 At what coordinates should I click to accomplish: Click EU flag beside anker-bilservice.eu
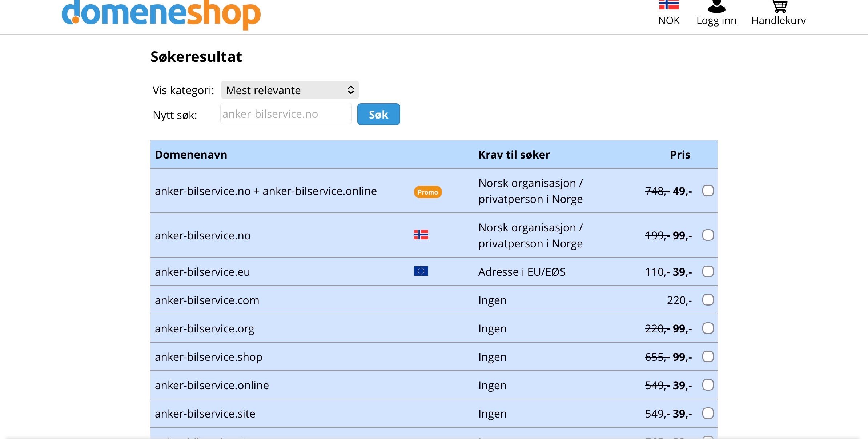421,271
